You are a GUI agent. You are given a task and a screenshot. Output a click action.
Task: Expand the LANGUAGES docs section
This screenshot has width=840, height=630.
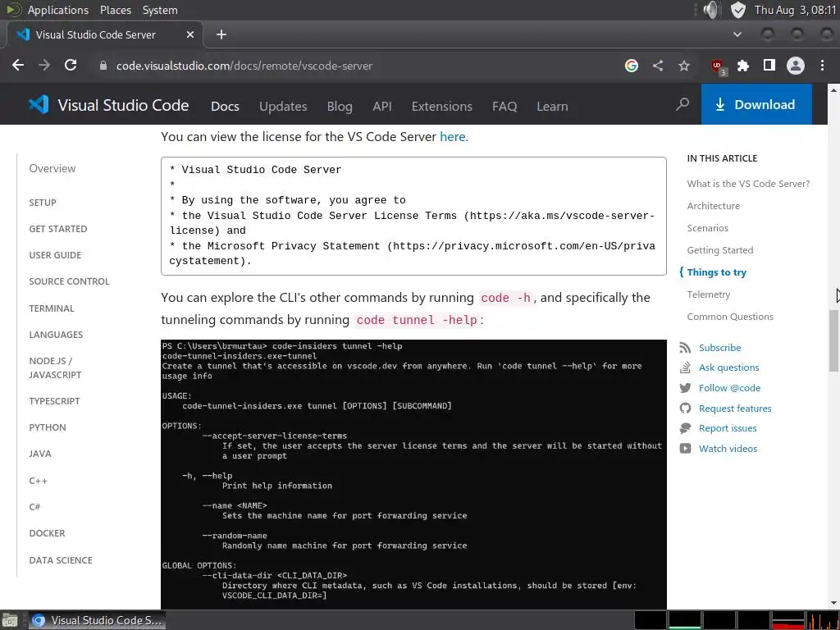pyautogui.click(x=56, y=335)
